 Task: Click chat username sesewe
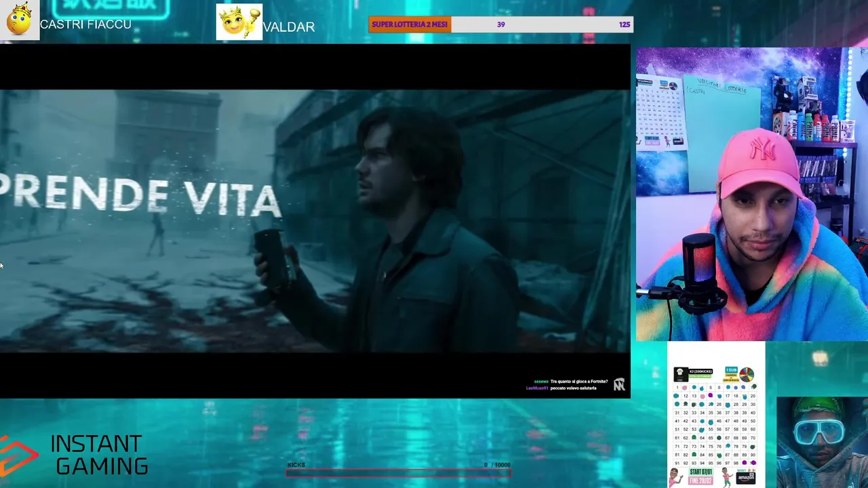pos(541,382)
